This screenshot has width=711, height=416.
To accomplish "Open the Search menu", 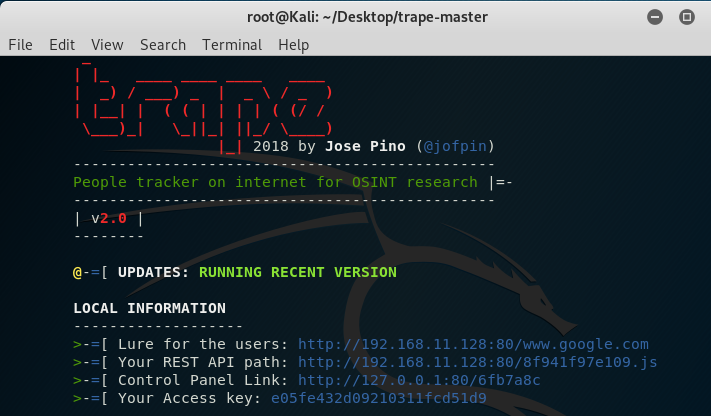I will point(163,45).
